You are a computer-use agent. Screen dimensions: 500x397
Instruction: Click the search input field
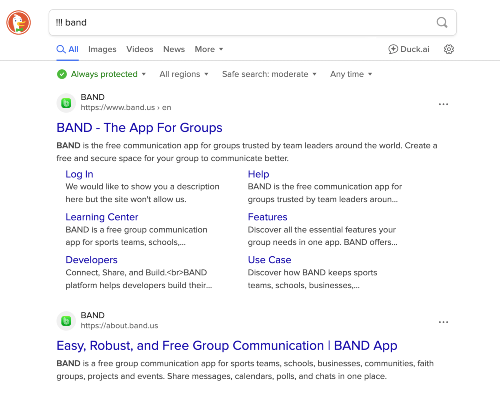(243, 23)
